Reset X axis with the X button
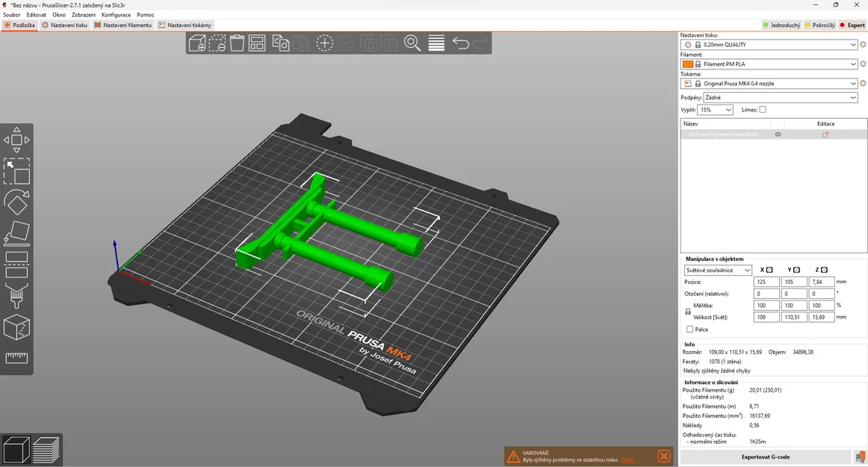 (x=769, y=270)
